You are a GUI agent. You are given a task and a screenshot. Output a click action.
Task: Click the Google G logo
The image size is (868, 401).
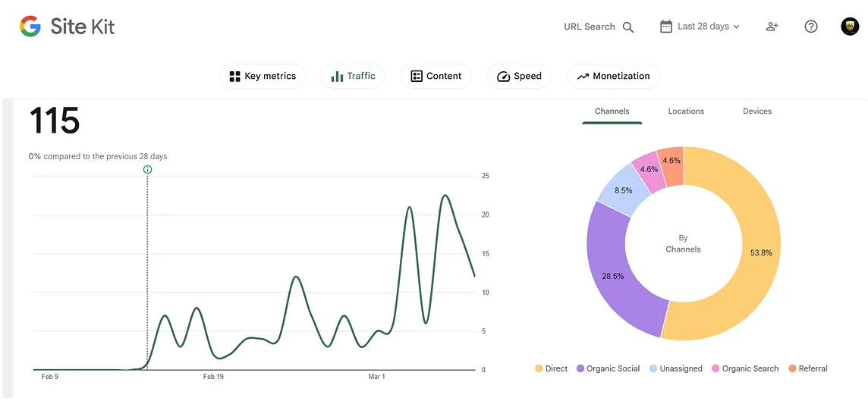(x=30, y=26)
